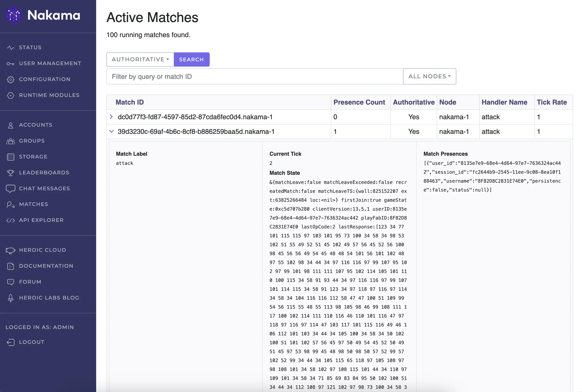
Task: Click the Current Tick heading
Action: (285, 154)
